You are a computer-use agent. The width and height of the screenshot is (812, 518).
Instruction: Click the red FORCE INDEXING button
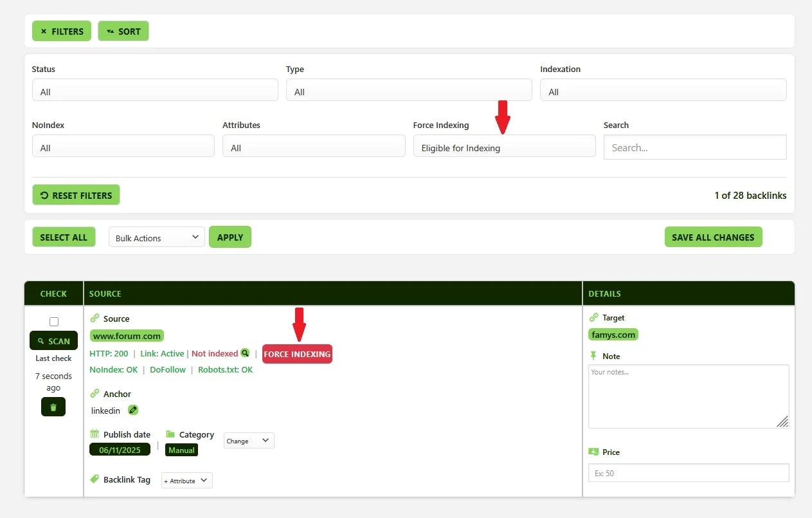click(x=297, y=353)
